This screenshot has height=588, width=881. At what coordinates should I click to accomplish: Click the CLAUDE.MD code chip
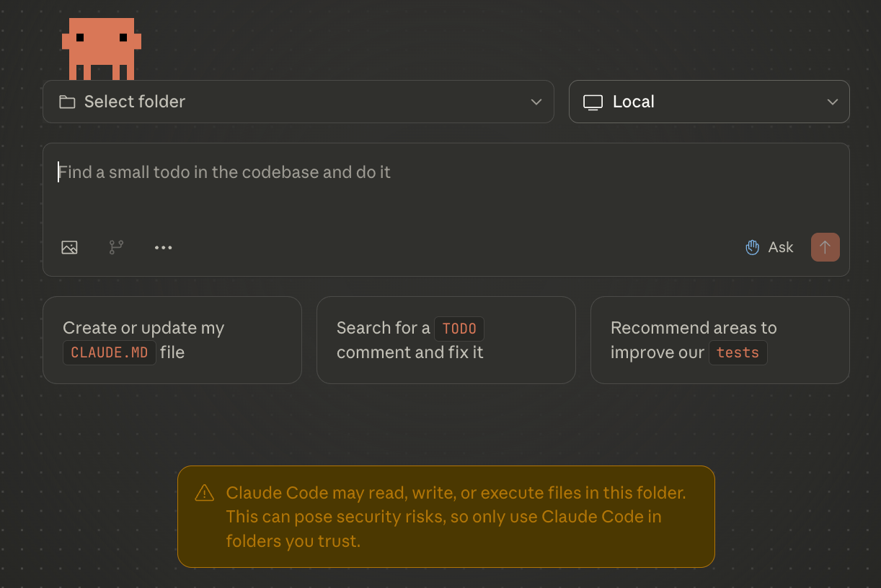click(x=110, y=353)
